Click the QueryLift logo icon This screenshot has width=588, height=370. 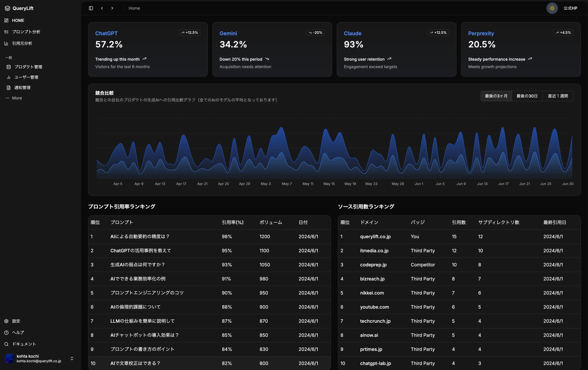pos(7,8)
